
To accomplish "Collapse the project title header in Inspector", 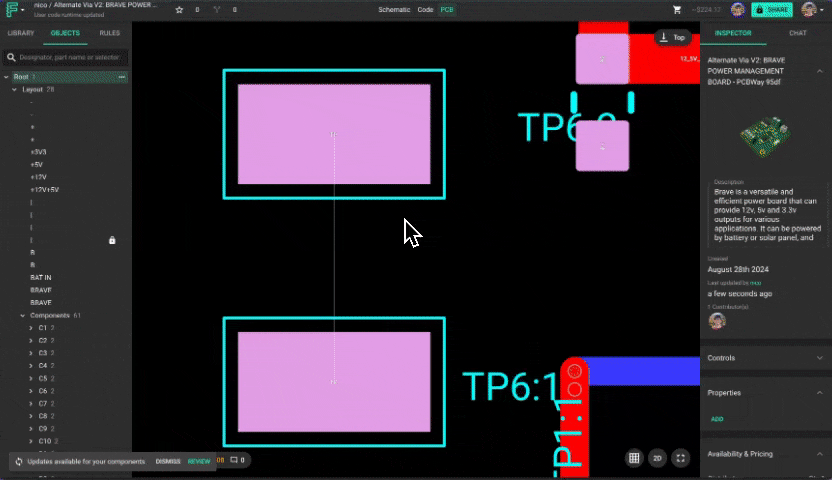I will pyautogui.click(x=820, y=71).
